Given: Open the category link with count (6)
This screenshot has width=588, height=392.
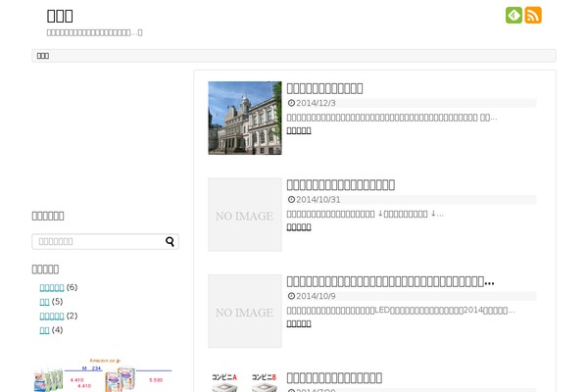Looking at the screenshot, I should tap(52, 288).
